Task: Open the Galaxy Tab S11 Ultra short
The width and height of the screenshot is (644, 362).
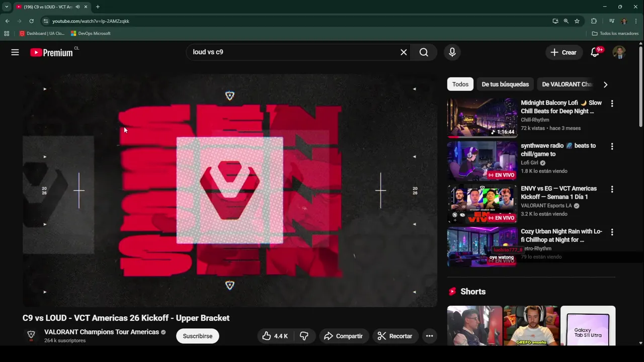Action: [x=588, y=325]
